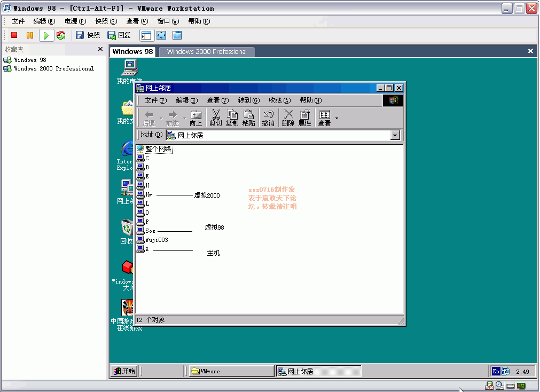The width and height of the screenshot is (540, 392).
Task: Select computer C in network list
Action: pyautogui.click(x=143, y=158)
